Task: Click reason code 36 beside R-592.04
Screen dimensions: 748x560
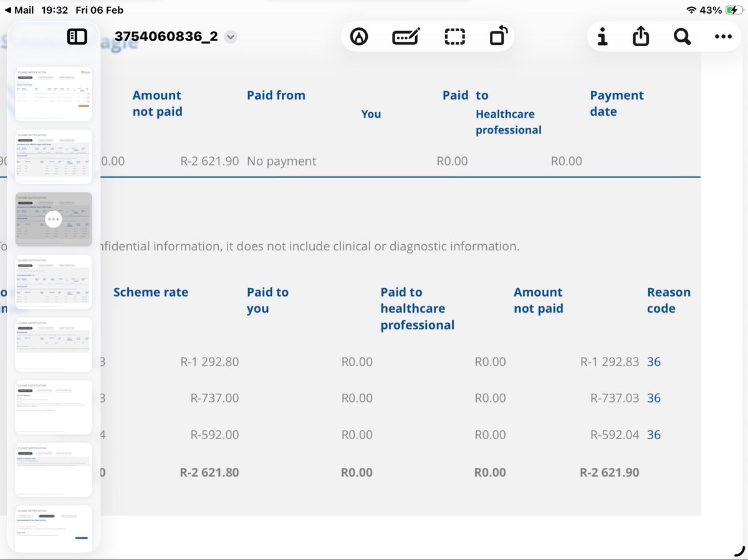Action: tap(653, 435)
